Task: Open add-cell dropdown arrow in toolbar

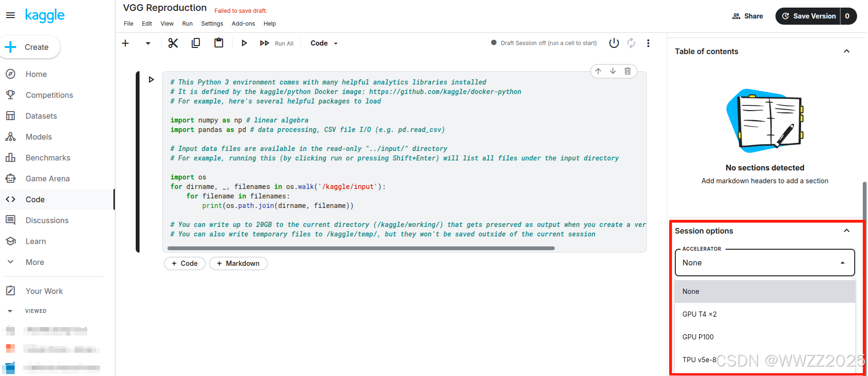Action: click(x=148, y=43)
